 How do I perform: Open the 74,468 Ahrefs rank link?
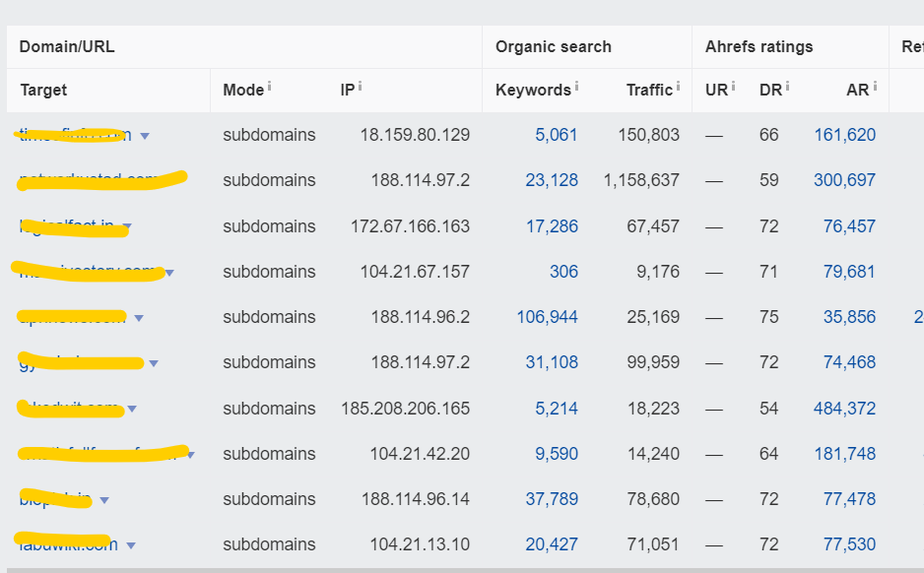pyautogui.click(x=850, y=362)
